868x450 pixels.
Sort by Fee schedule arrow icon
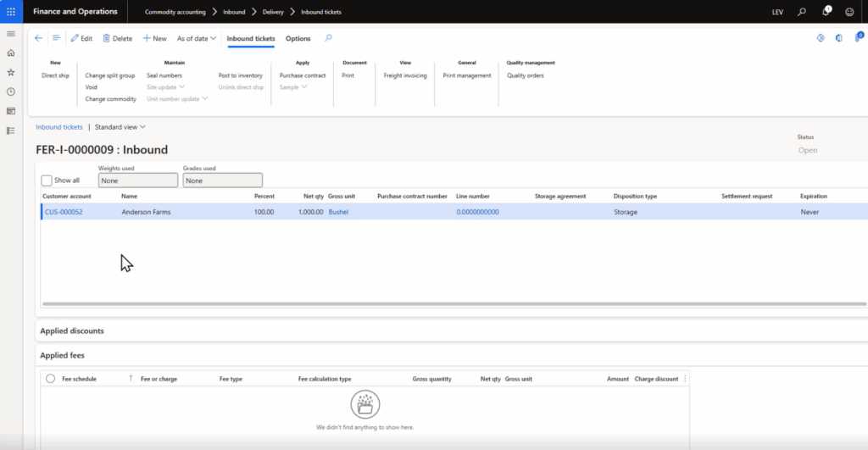point(131,378)
